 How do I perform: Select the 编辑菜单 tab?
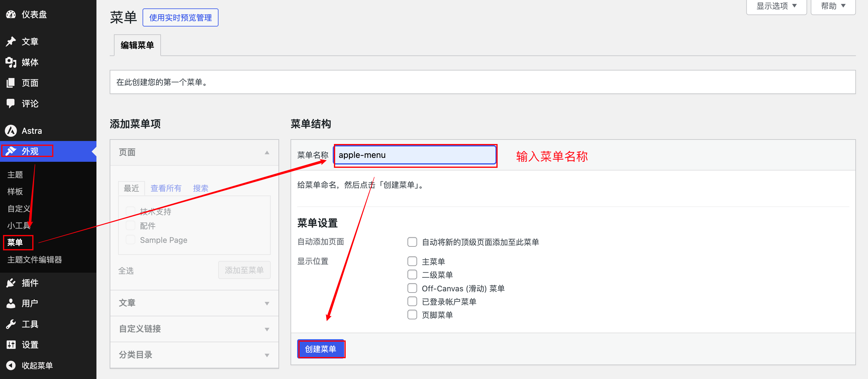click(137, 45)
